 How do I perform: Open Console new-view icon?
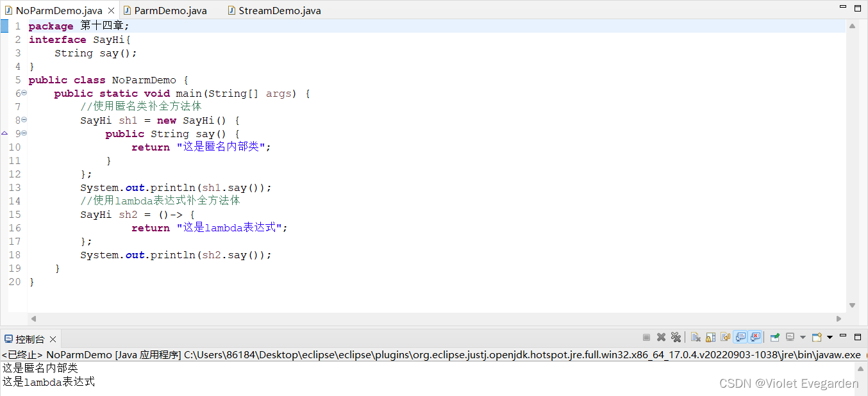[x=817, y=337]
